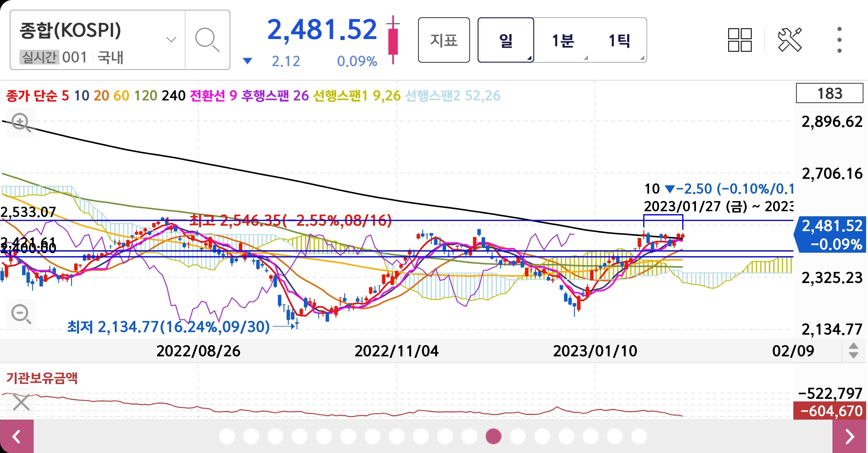Zoom out the chart with minus magnifier
The height and width of the screenshot is (453, 868).
[21, 314]
